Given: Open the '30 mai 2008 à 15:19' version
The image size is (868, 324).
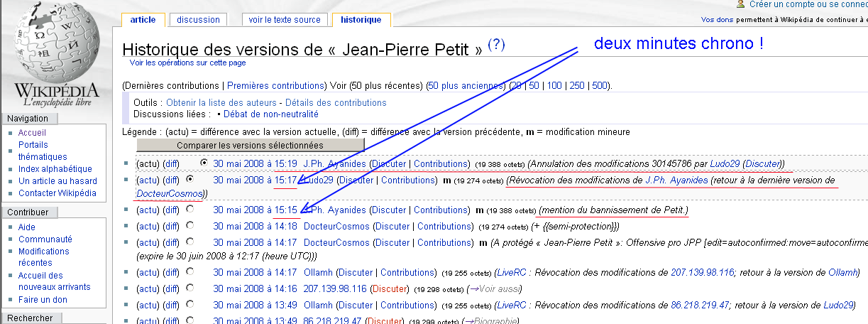Looking at the screenshot, I should [x=255, y=163].
